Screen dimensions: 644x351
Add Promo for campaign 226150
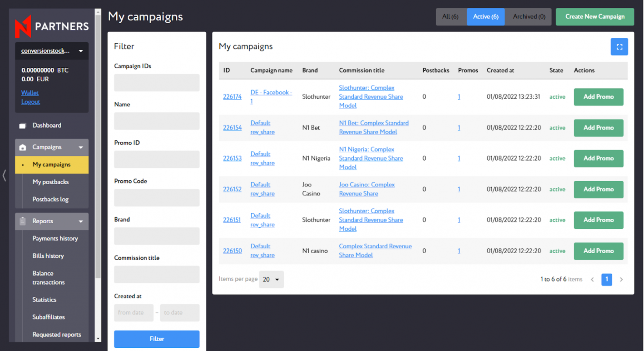pyautogui.click(x=599, y=251)
